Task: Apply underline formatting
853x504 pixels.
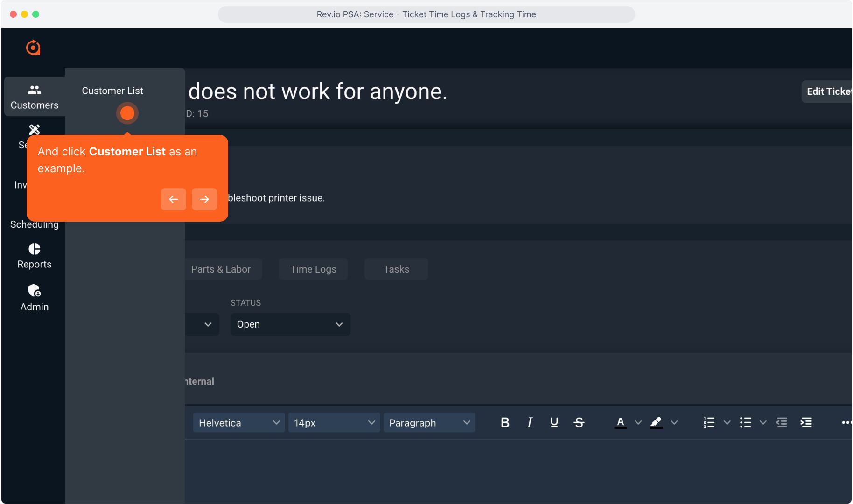Action: [554, 423]
